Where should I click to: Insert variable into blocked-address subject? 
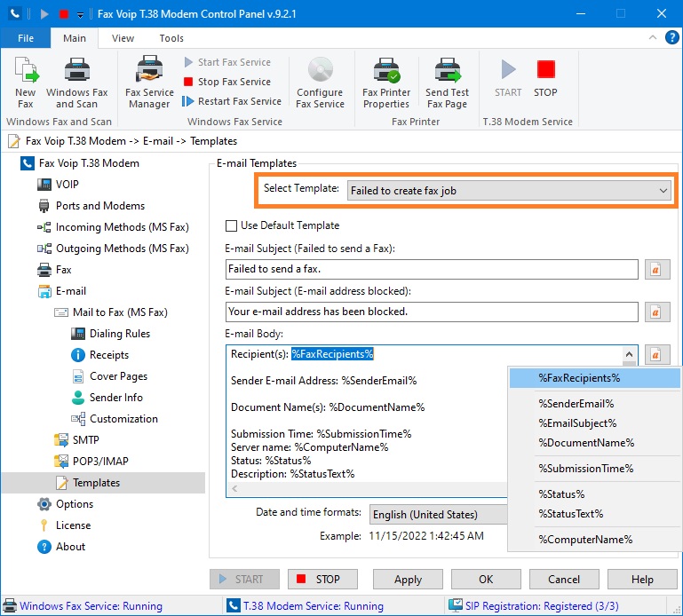click(x=657, y=312)
